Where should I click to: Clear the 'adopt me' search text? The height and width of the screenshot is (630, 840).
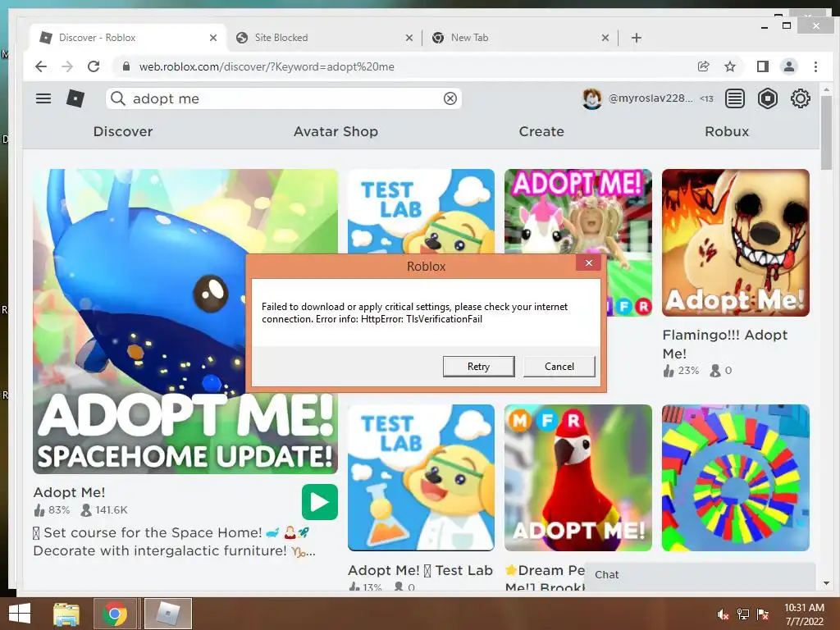450,98
